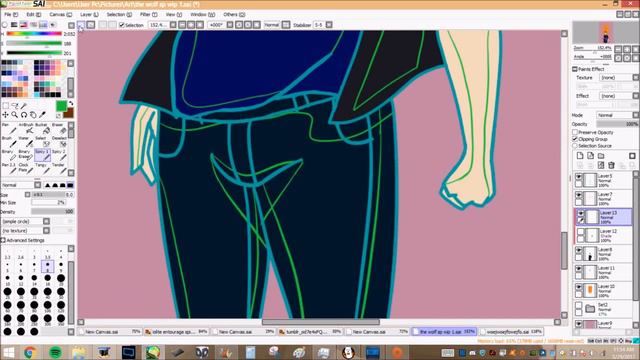Collapse the Paints Effect section
The image size is (640, 360).
pos(575,69)
